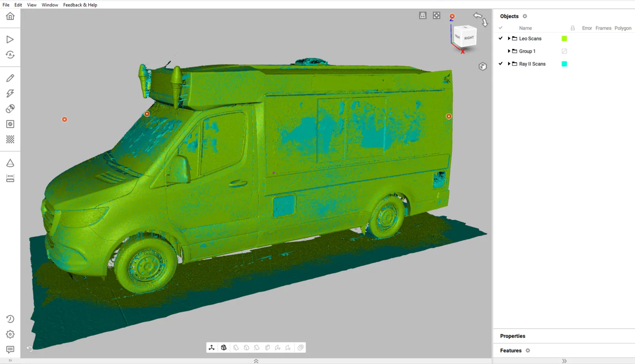Viewport: 635px width, 364px height.
Task: Toggle the perspective grid view icon
Action: tap(423, 15)
